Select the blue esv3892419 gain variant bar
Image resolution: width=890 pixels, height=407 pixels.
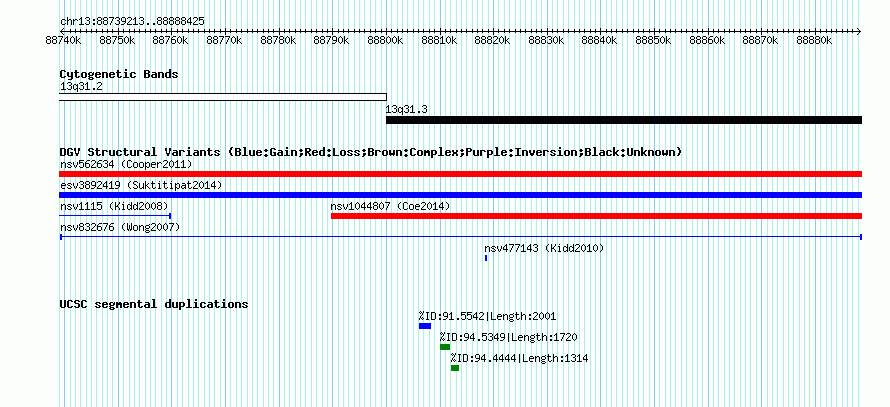[460, 195]
